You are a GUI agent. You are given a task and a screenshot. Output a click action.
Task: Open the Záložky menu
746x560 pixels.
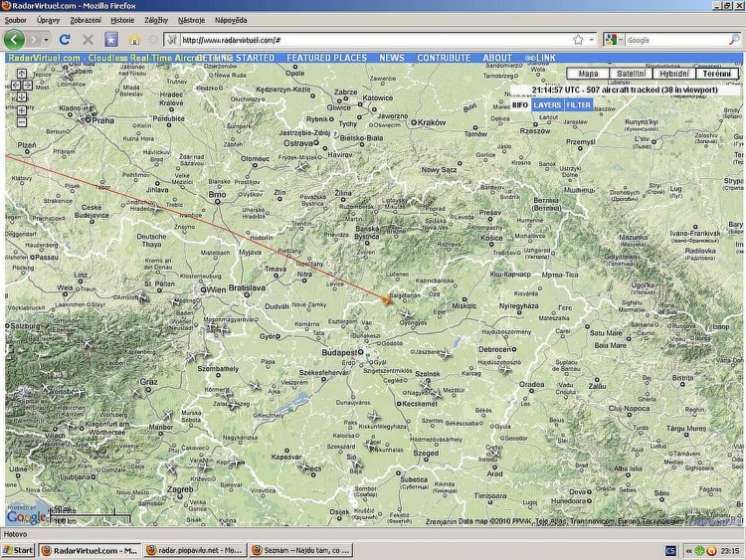(x=156, y=20)
